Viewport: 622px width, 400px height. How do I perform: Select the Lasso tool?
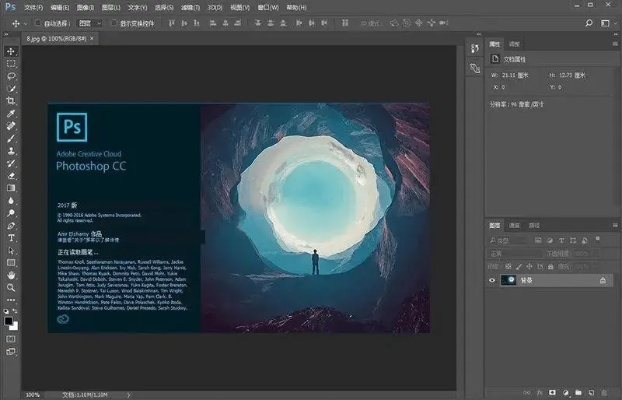(x=11, y=76)
